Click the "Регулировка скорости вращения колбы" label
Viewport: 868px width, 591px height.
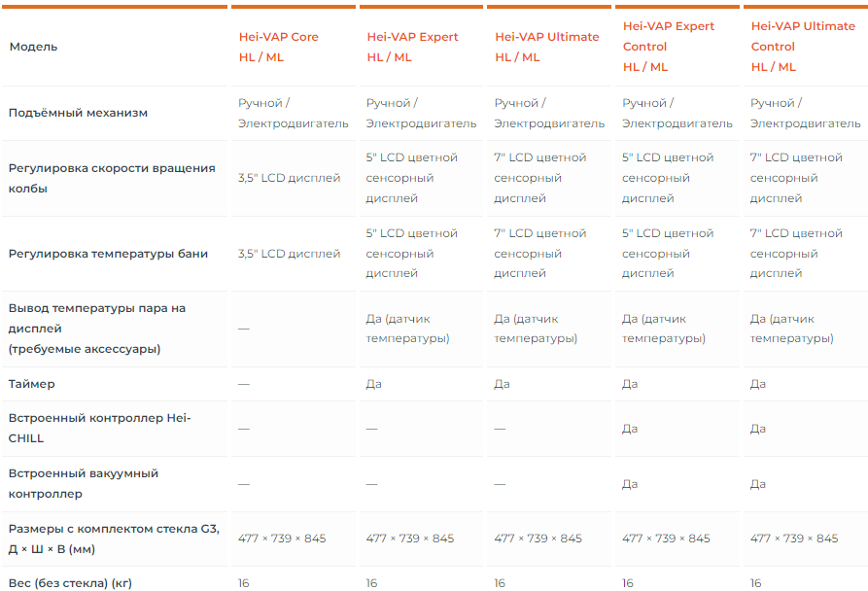pyautogui.click(x=111, y=178)
